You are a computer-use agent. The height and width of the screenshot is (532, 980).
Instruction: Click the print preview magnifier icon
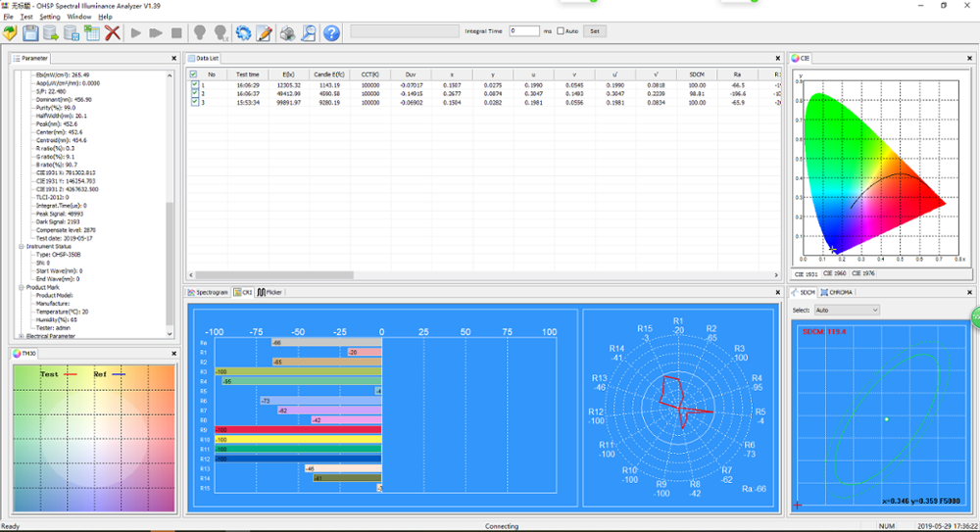309,33
